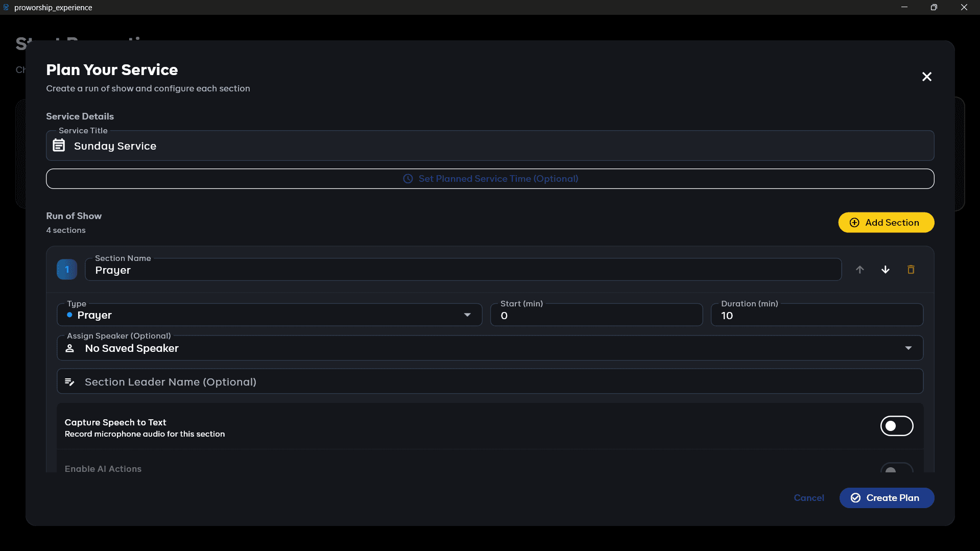The width and height of the screenshot is (980, 551).
Task: Delete the Prayer section via trash icon
Action: click(x=911, y=270)
